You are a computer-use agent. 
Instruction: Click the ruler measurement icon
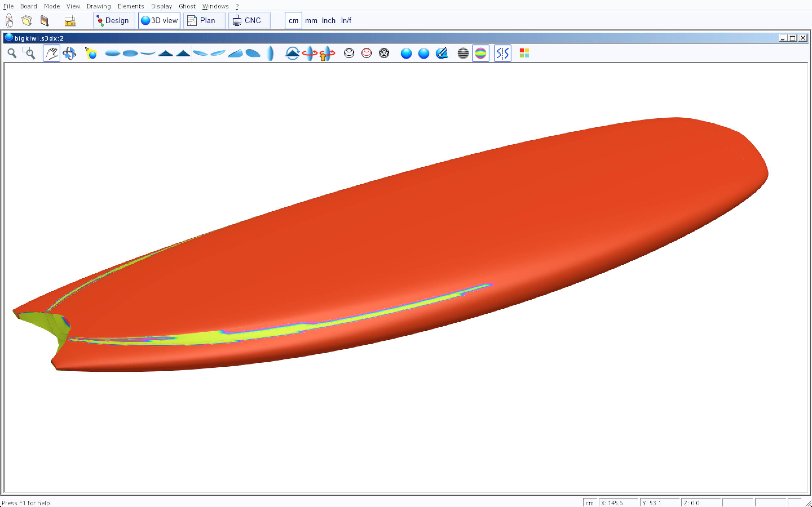[70, 21]
